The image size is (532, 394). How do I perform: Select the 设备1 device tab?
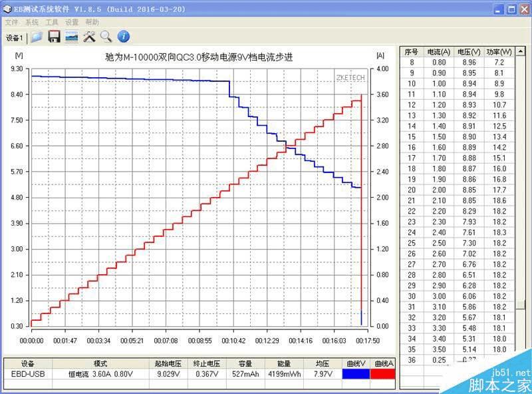(x=14, y=38)
